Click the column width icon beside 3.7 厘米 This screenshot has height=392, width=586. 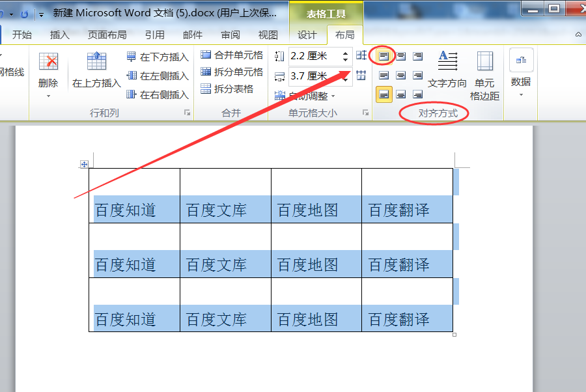pos(279,77)
